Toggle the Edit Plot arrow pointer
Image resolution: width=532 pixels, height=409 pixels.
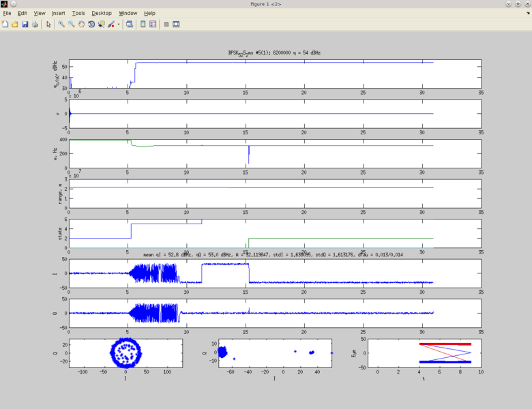pos(48,25)
